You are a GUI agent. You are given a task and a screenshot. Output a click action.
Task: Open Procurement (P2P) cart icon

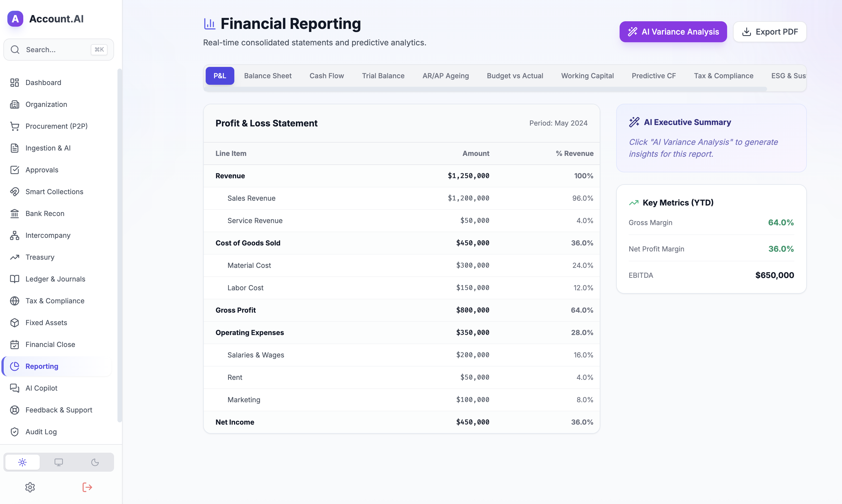click(15, 126)
